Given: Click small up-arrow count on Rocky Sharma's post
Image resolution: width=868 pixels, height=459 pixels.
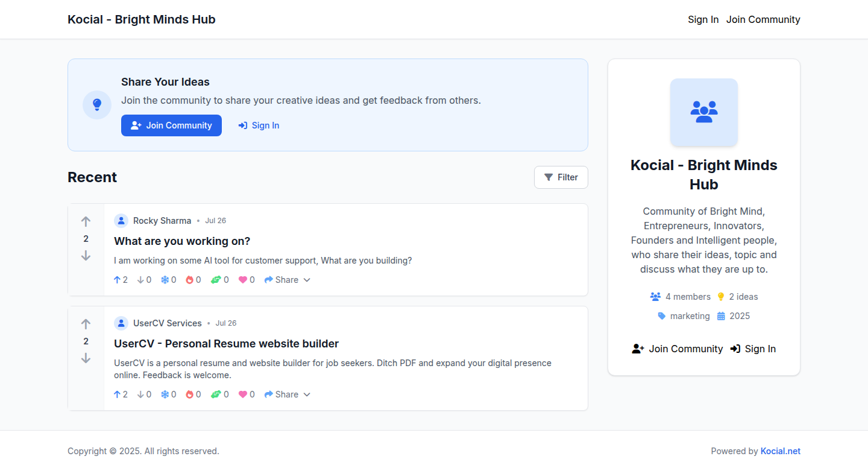Looking at the screenshot, I should tap(121, 280).
